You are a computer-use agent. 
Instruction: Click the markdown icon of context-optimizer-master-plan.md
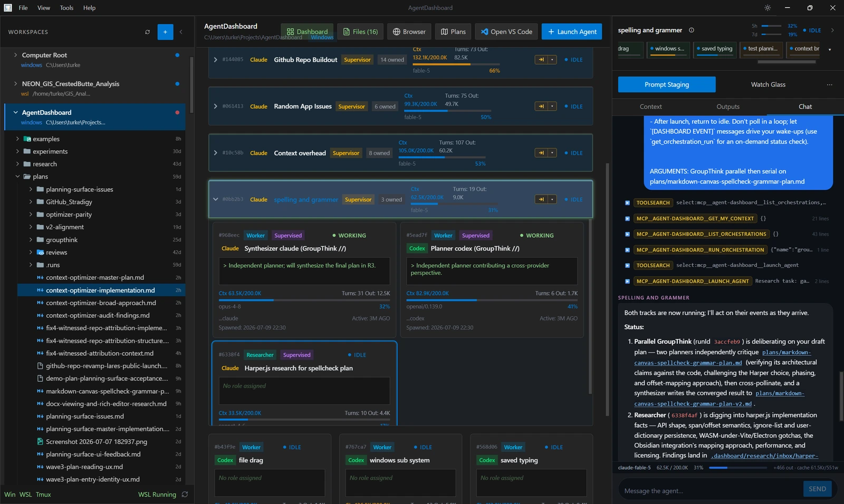[40, 278]
